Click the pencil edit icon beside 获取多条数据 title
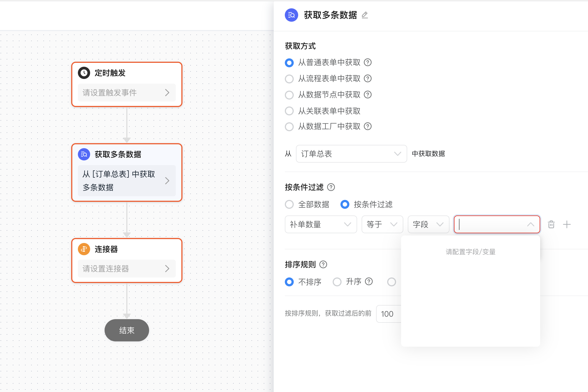588x392 pixels. click(x=365, y=15)
